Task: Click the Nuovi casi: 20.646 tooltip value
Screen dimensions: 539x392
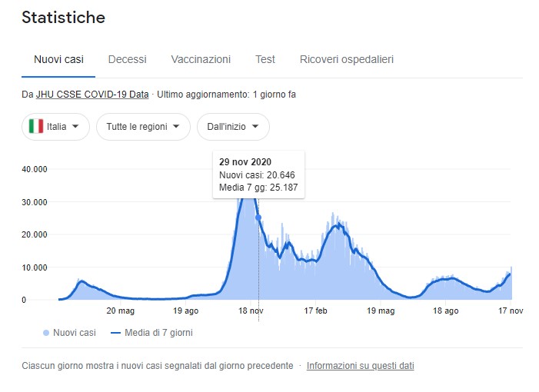Action: 257,175
